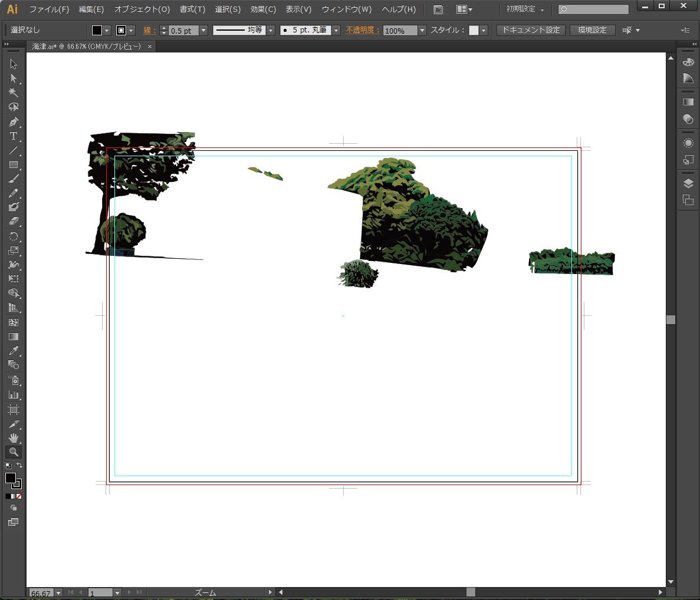The height and width of the screenshot is (600, 700).
Task: Go to the next artboard
Action: tap(129, 592)
